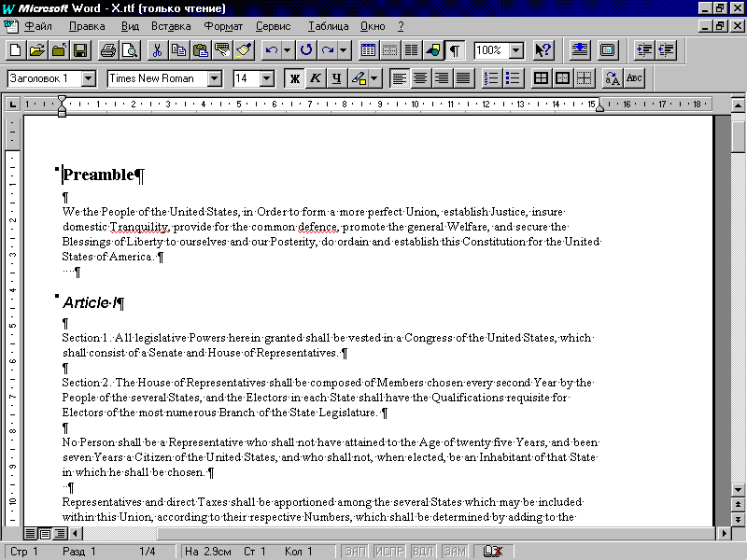
Task: Open the Окно menu
Action: pyautogui.click(x=373, y=26)
